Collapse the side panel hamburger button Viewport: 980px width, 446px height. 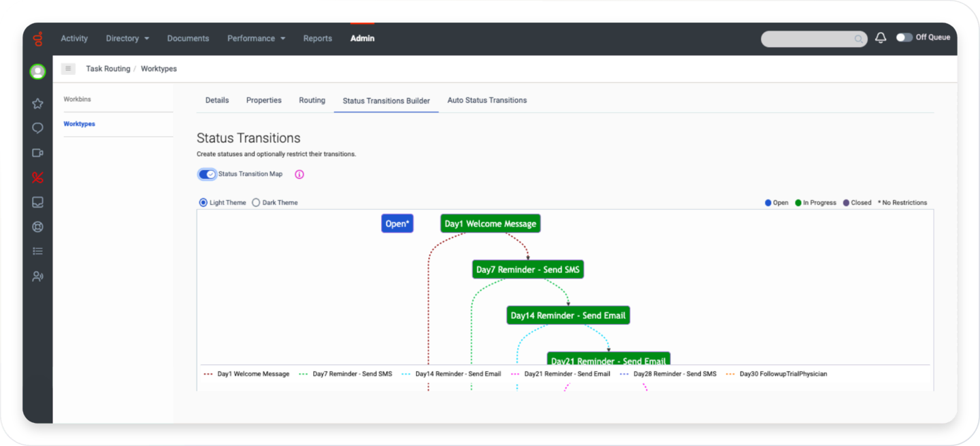click(x=68, y=69)
